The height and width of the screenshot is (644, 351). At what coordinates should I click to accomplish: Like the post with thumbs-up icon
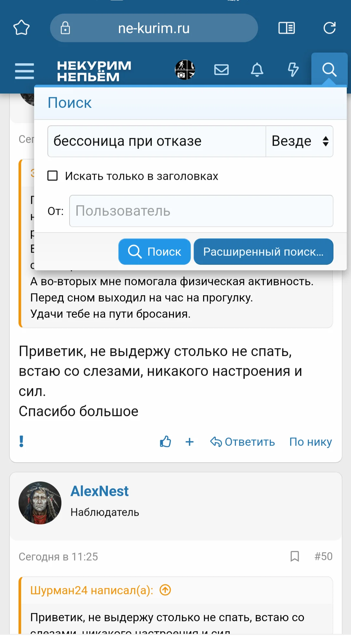pyautogui.click(x=165, y=442)
